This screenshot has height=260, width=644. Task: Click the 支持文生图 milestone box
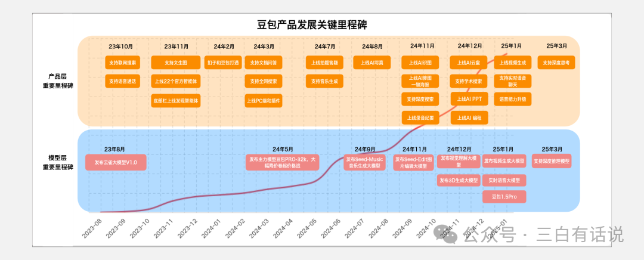click(176, 63)
